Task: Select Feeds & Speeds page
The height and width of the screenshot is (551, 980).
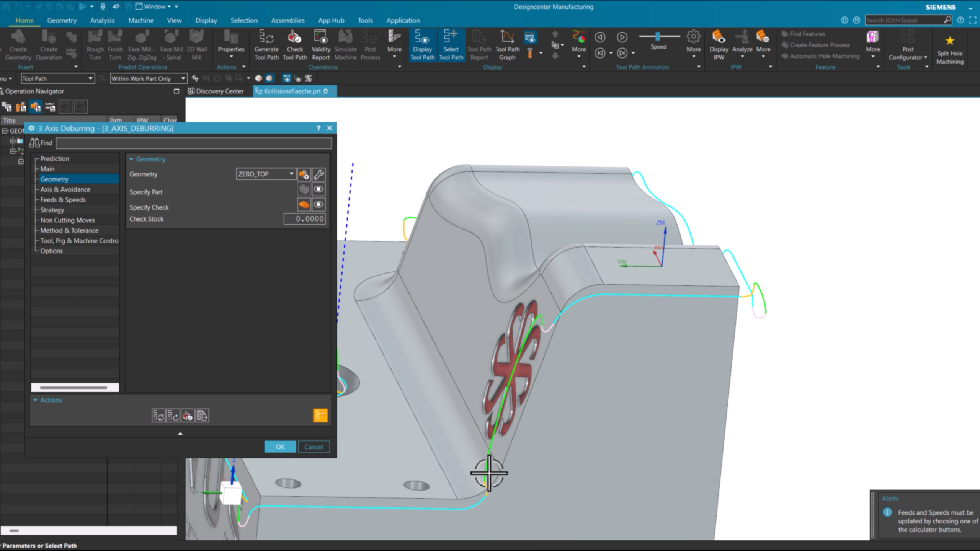Action: pyautogui.click(x=63, y=200)
